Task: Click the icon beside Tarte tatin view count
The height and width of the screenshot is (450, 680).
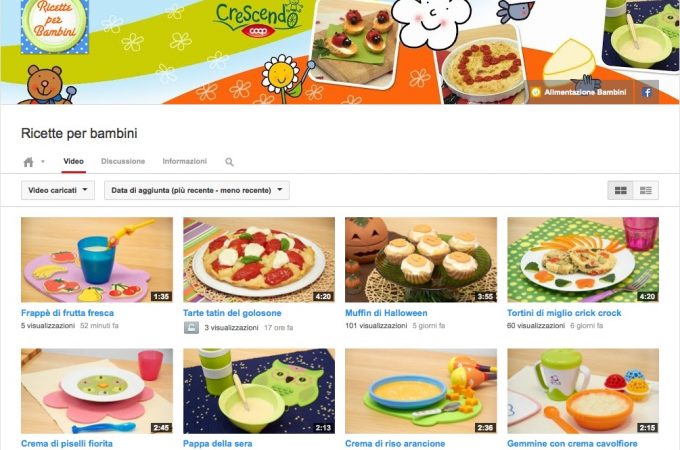Action: pos(191,327)
